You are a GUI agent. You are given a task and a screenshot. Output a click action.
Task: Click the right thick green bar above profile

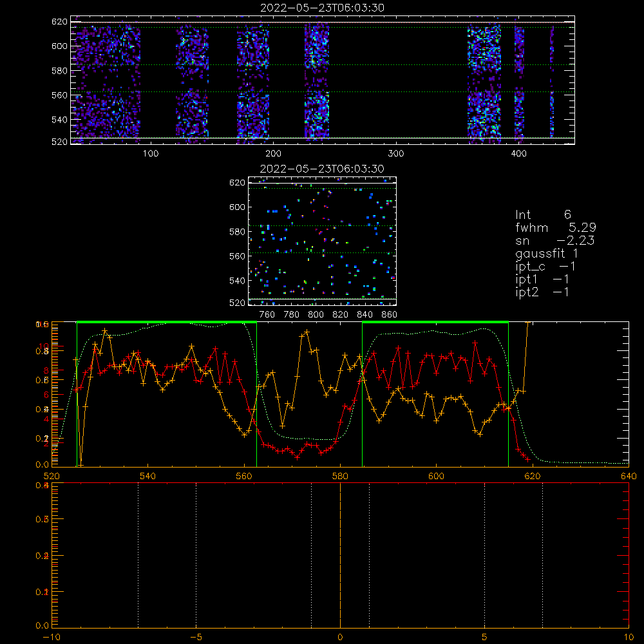[x=435, y=323]
